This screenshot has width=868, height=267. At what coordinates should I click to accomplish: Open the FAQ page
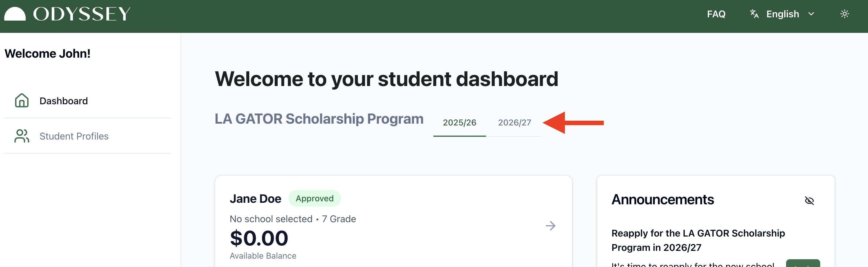716,14
